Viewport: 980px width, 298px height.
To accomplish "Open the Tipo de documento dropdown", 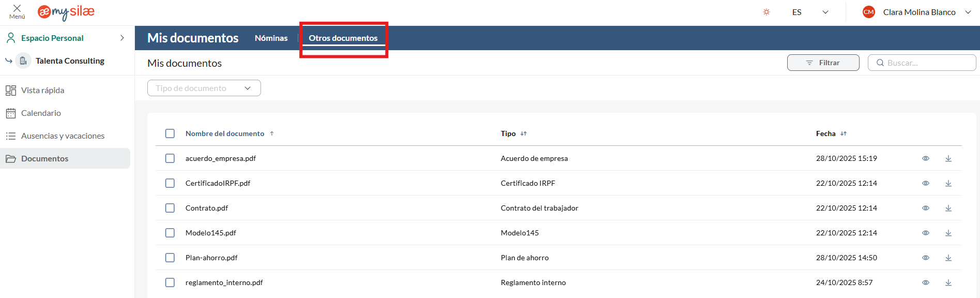I will coord(204,88).
